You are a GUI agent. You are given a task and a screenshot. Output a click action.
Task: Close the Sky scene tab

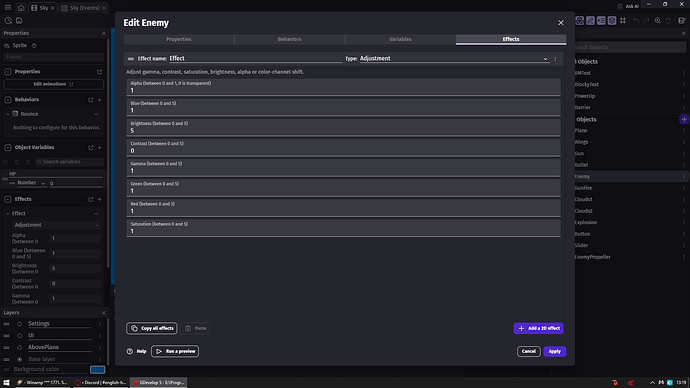pos(52,8)
